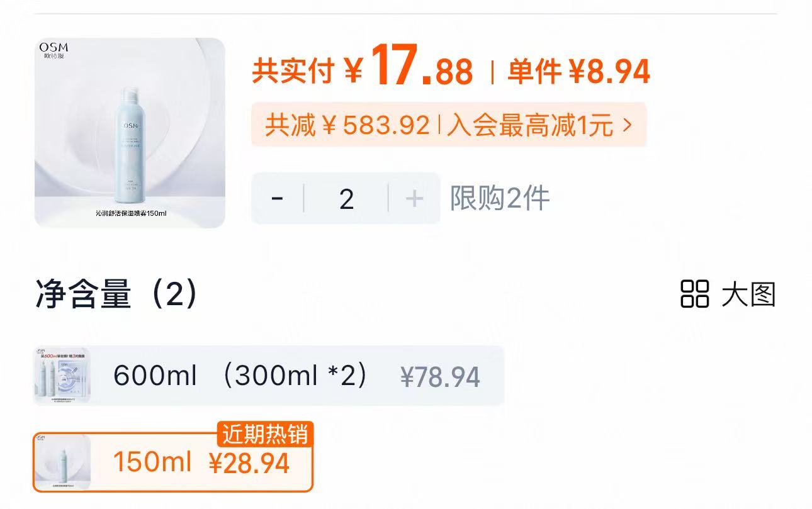Click the 近期热销 hot sale badge

(x=266, y=435)
